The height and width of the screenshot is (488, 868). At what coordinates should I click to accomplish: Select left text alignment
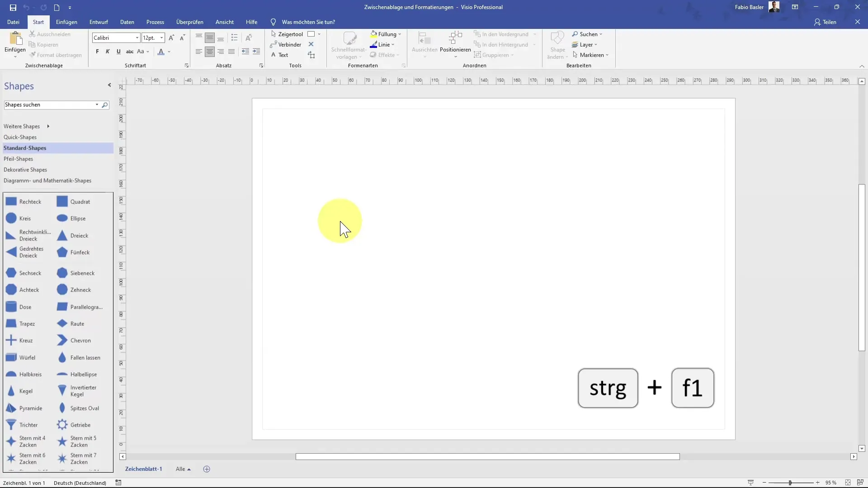(x=199, y=52)
